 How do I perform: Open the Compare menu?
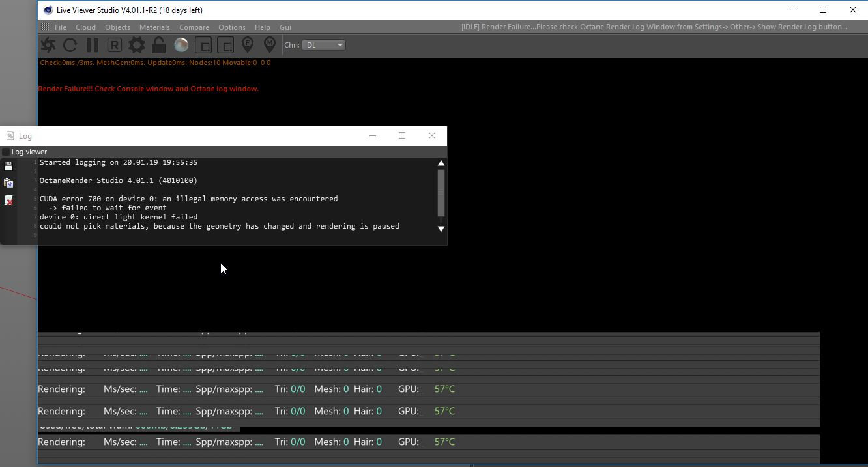[194, 27]
